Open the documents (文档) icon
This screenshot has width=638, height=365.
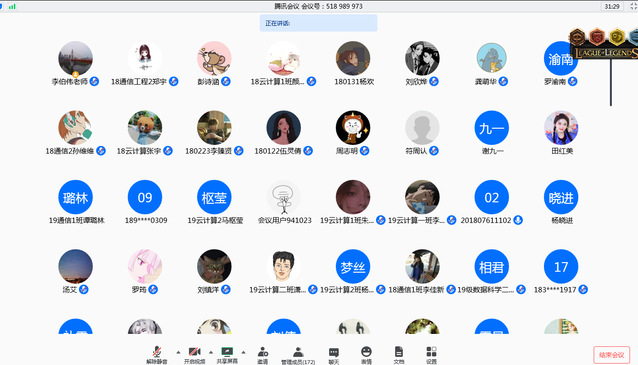tap(399, 355)
